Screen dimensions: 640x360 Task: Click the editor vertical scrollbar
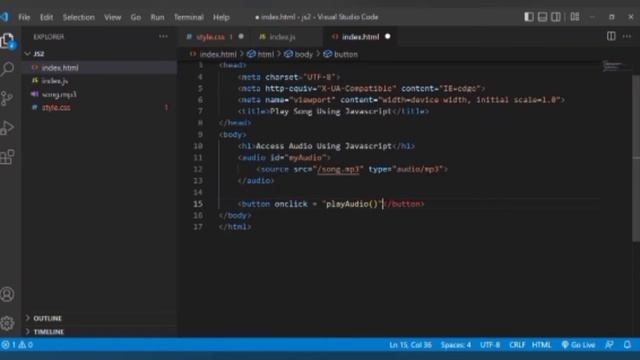636,158
